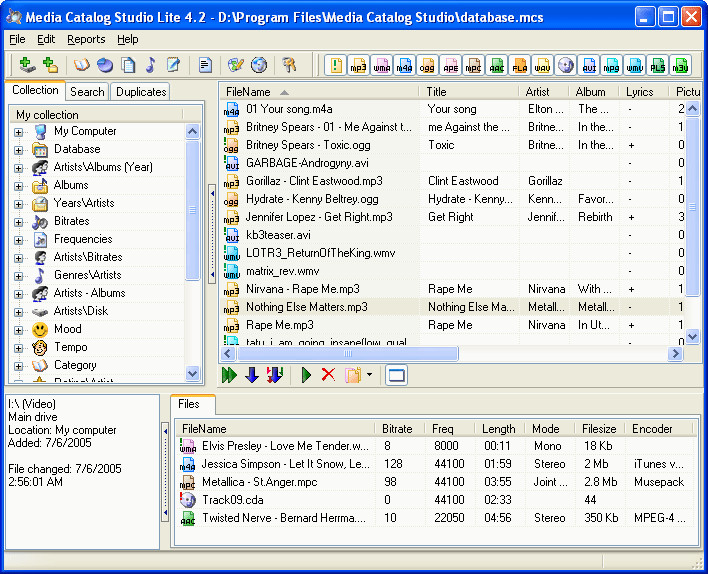Screen dimensions: 708x574
Task: Click the wmv filter icon
Action: (x=635, y=65)
